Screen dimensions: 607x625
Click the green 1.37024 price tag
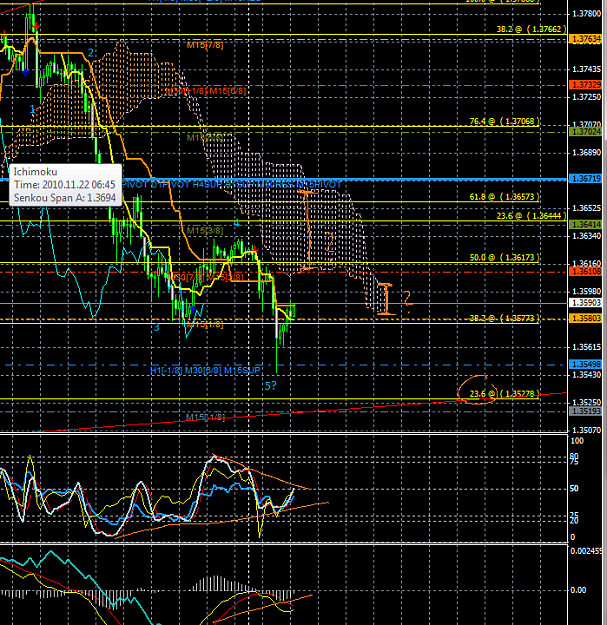(x=585, y=132)
